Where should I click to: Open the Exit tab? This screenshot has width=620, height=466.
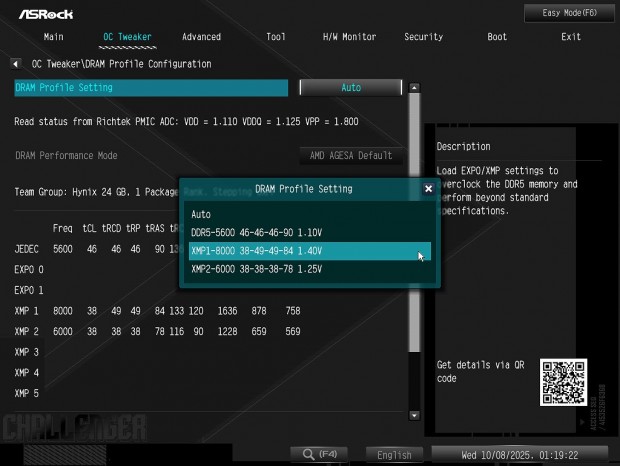[x=571, y=37]
